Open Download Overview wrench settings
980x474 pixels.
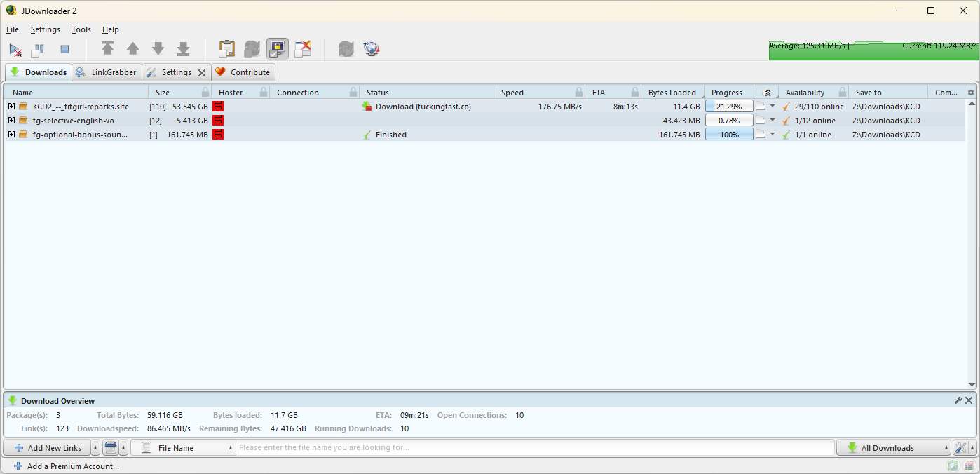958,400
